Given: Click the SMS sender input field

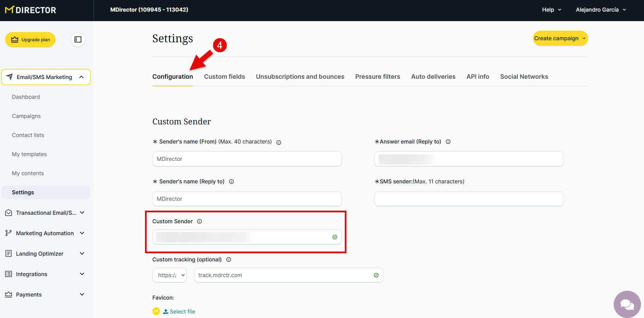Looking at the screenshot, I should [x=469, y=199].
